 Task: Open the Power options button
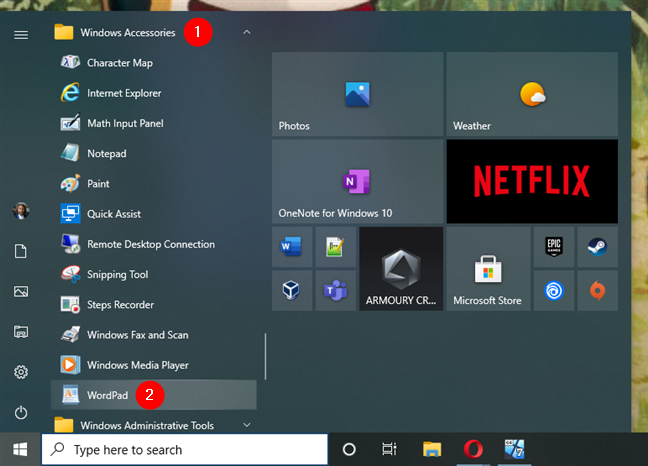21,413
